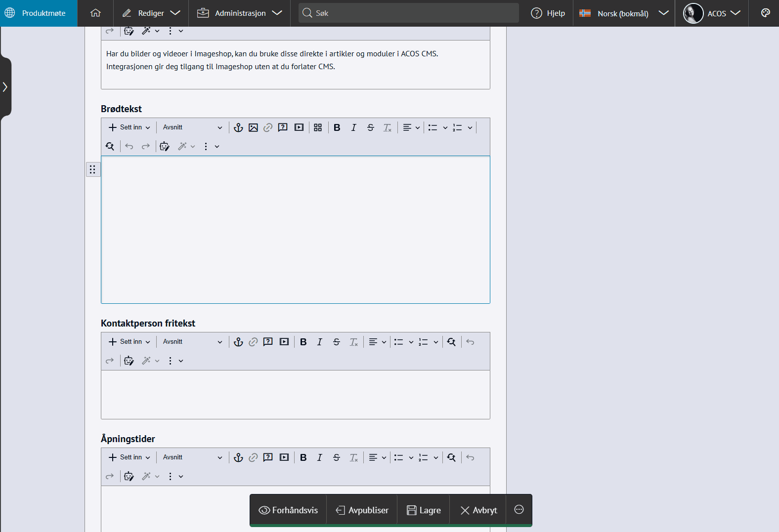Open the Rediger menu
The width and height of the screenshot is (779, 532).
(x=151, y=13)
